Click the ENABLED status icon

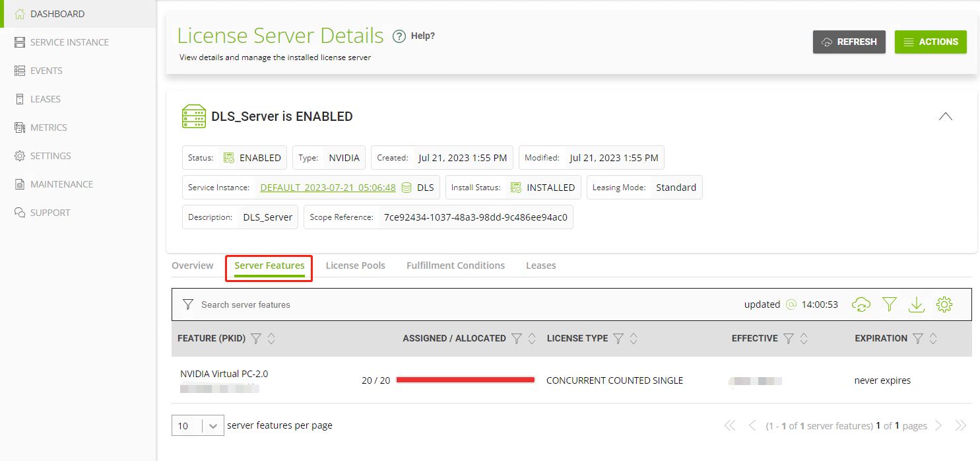[229, 158]
